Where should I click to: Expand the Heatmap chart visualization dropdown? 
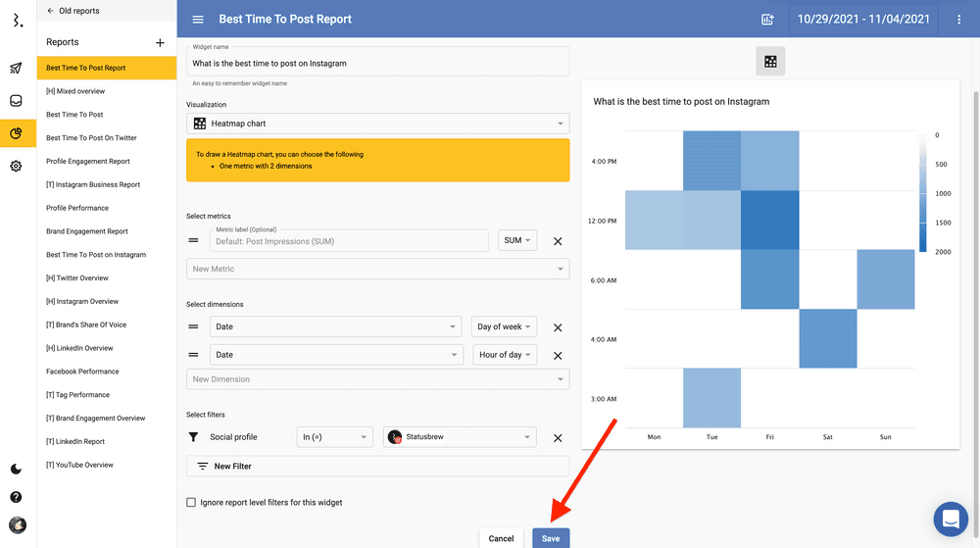tap(377, 124)
